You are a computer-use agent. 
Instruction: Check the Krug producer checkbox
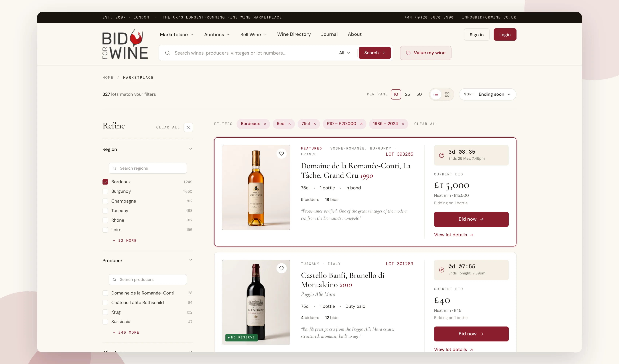point(105,312)
